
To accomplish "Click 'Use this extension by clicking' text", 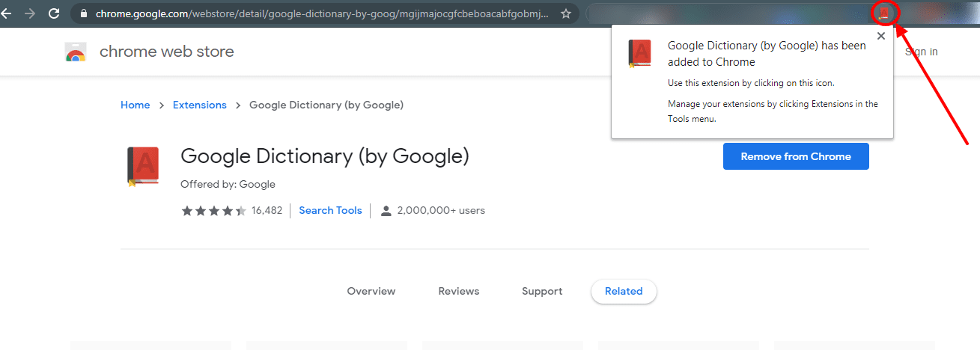I will (x=751, y=83).
